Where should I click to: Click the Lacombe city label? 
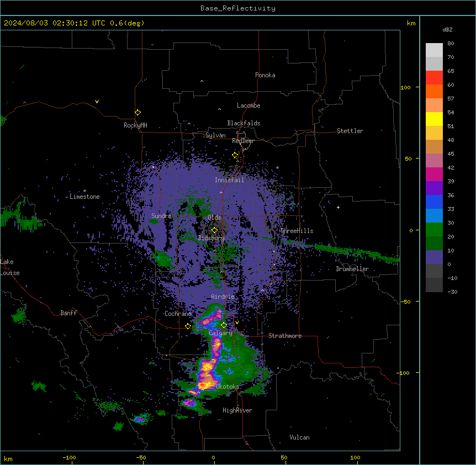click(x=248, y=105)
